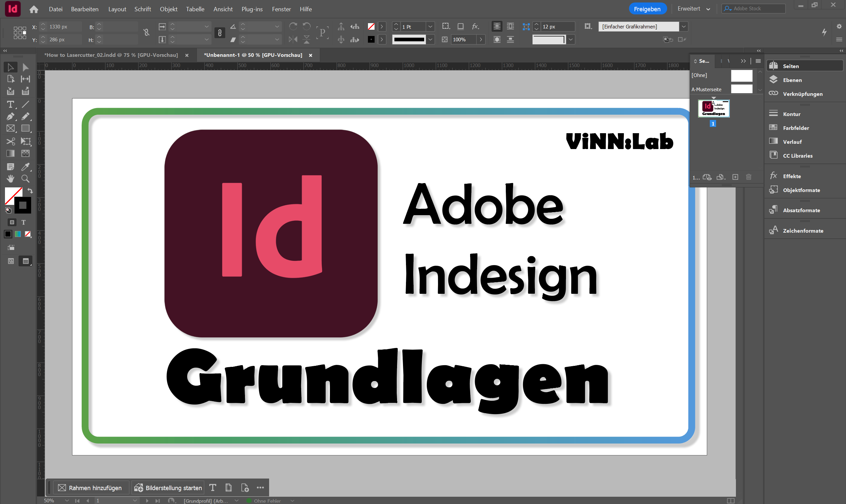Delete selected page trash icon
Screen dimensions: 846x504
click(x=749, y=177)
